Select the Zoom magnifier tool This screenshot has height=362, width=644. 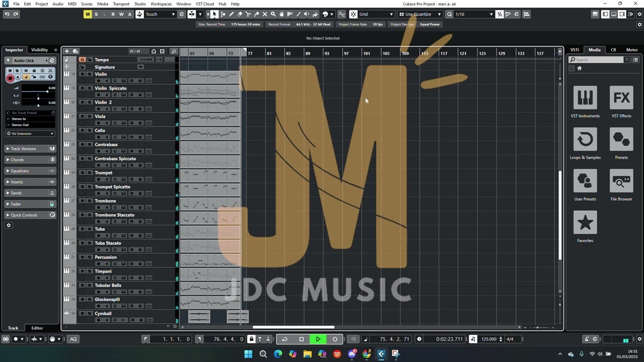point(273,14)
